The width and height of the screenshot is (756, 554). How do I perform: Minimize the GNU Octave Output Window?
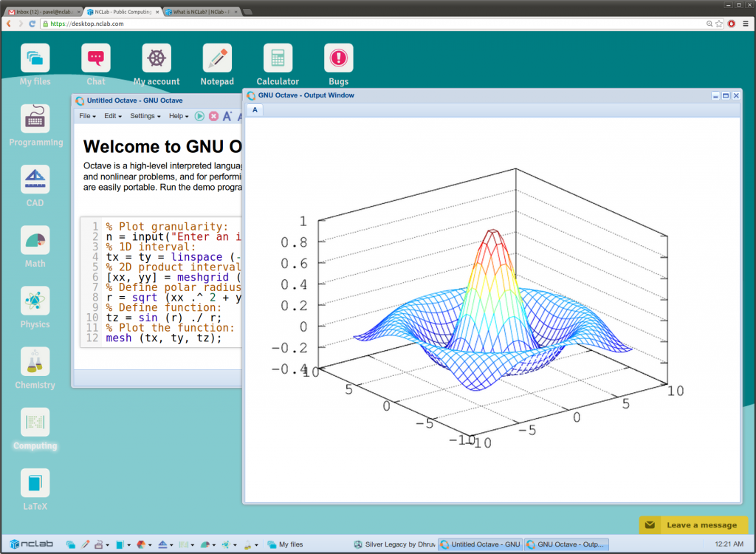click(x=715, y=95)
